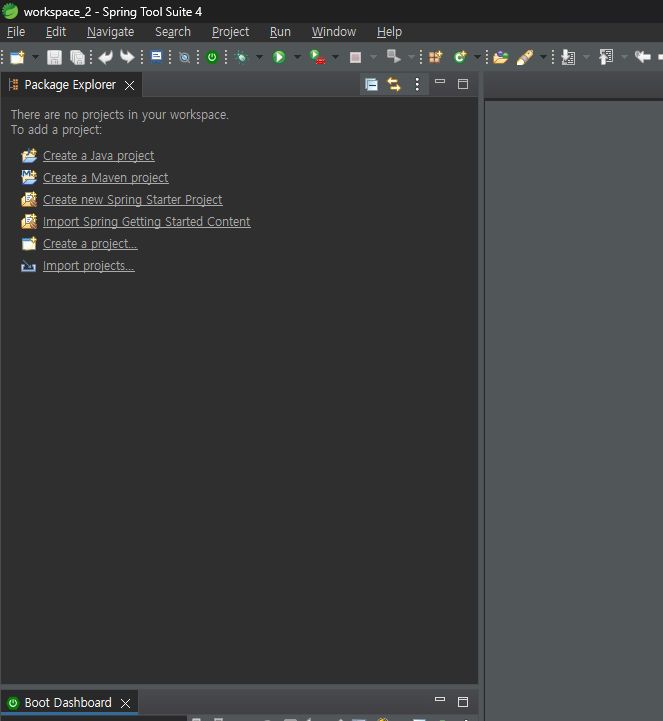This screenshot has height=721, width=663.
Task: Open the Window menu
Action: (334, 32)
